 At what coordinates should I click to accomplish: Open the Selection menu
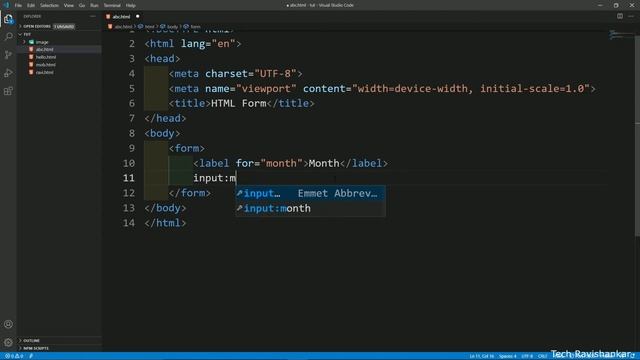coord(49,5)
